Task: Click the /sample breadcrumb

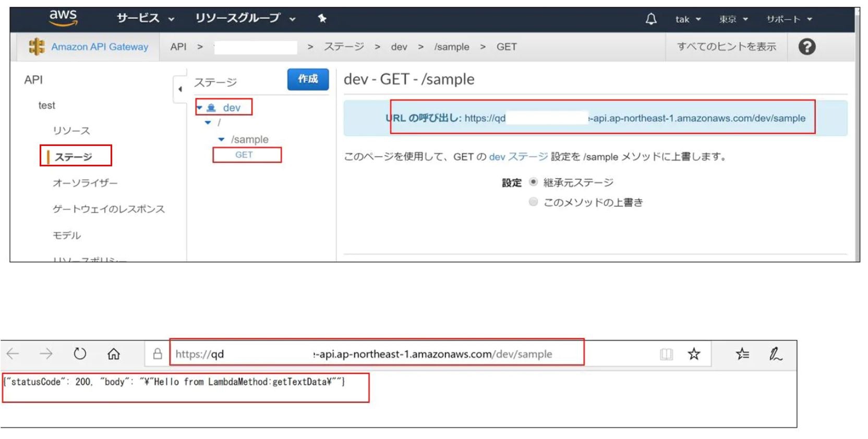Action: click(x=452, y=47)
